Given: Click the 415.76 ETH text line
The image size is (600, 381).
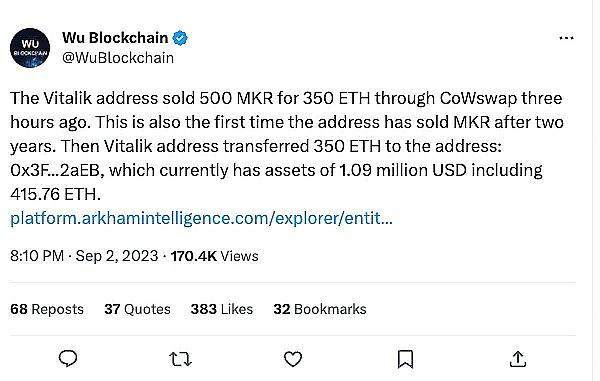Looking at the screenshot, I should [x=55, y=194].
